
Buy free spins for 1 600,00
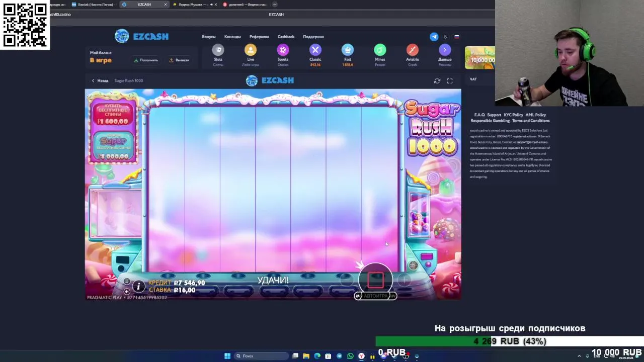113,115
